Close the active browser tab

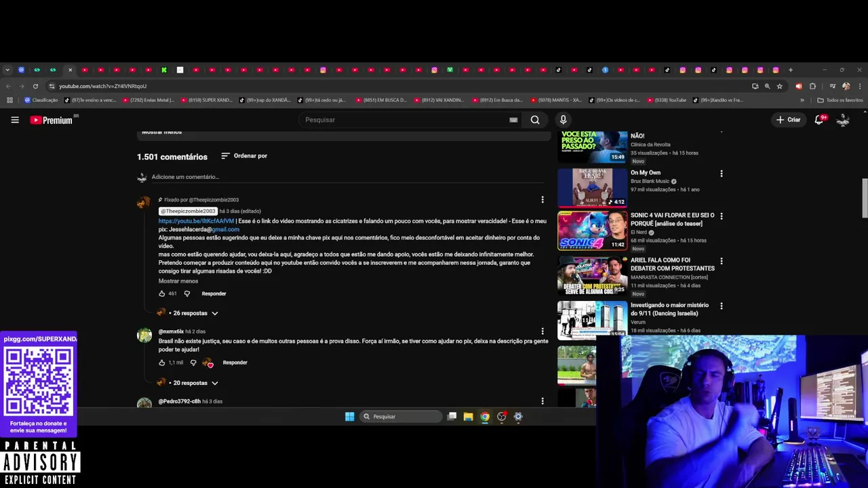coord(70,70)
